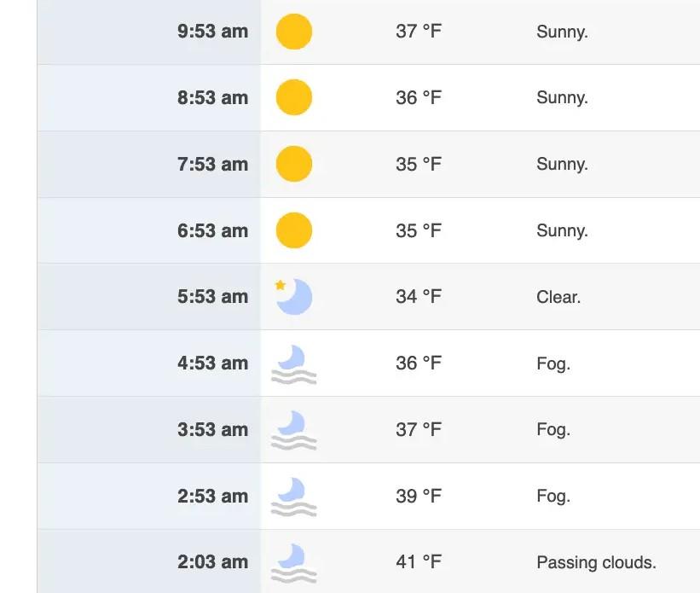The image size is (700, 593).
Task: Select the 39 °F temperature cell
Action: pos(419,496)
